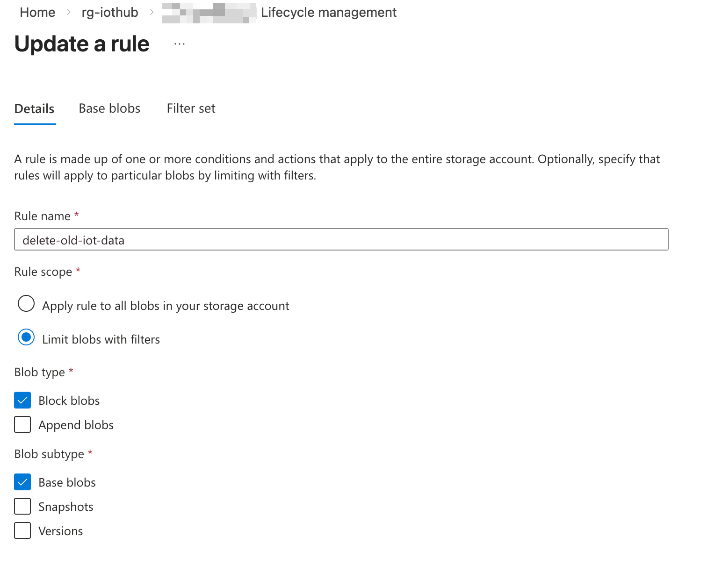Enable the Versions checkbox
Image resolution: width=722 pixels, height=588 pixels.
click(22, 531)
